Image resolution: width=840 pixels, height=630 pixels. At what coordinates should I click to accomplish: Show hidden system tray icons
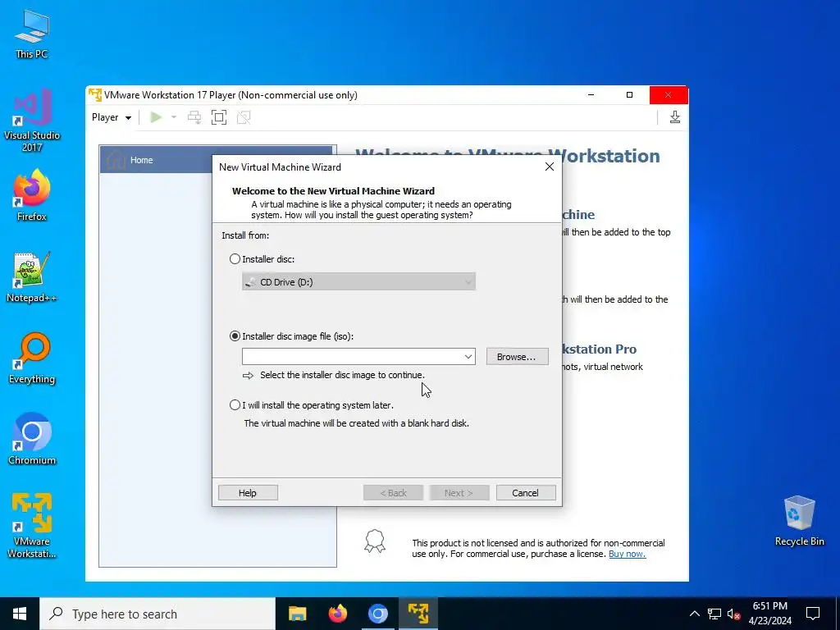click(x=694, y=614)
